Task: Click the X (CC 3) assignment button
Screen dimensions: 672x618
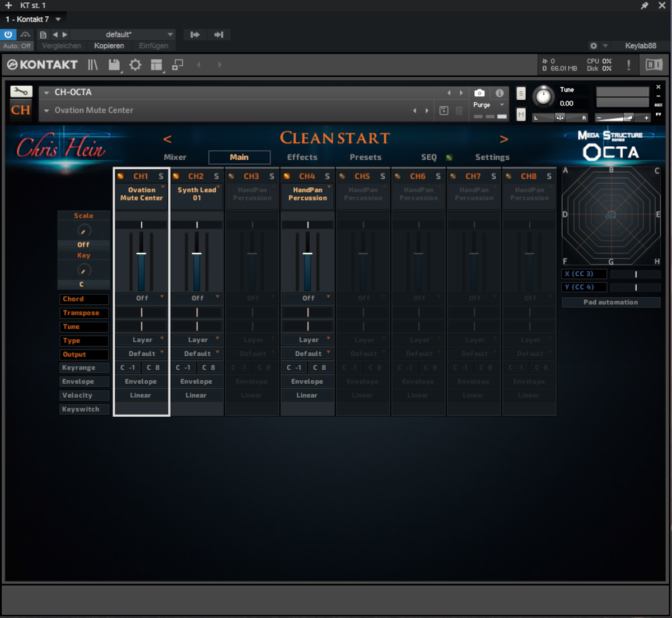Action: pos(584,274)
